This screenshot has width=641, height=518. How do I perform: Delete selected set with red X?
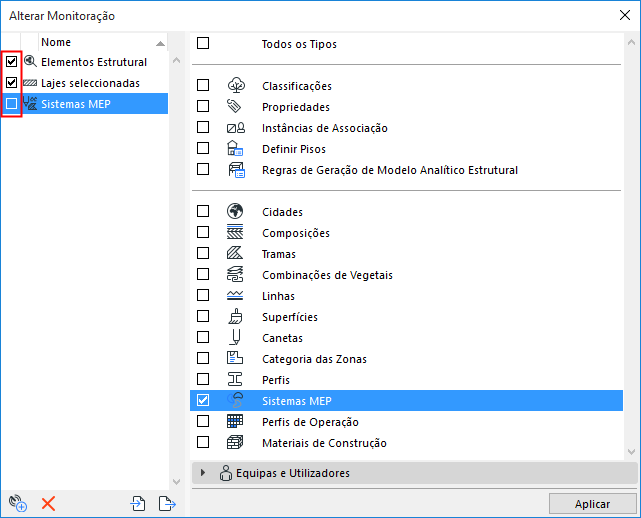click(48, 504)
